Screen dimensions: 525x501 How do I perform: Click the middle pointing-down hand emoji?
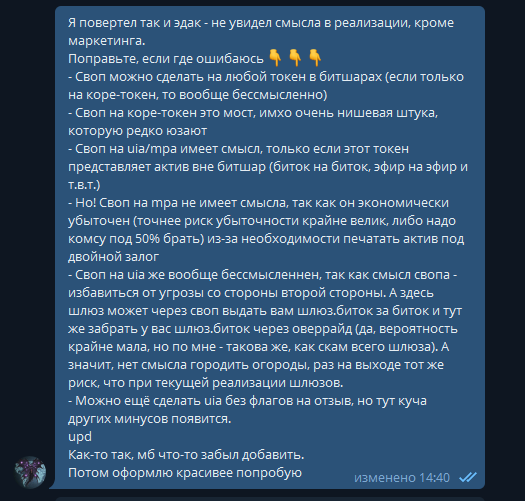coord(295,58)
